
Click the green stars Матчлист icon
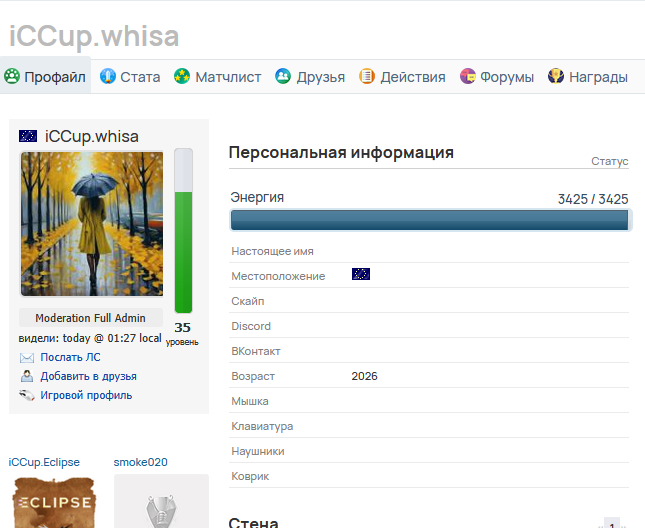182,76
